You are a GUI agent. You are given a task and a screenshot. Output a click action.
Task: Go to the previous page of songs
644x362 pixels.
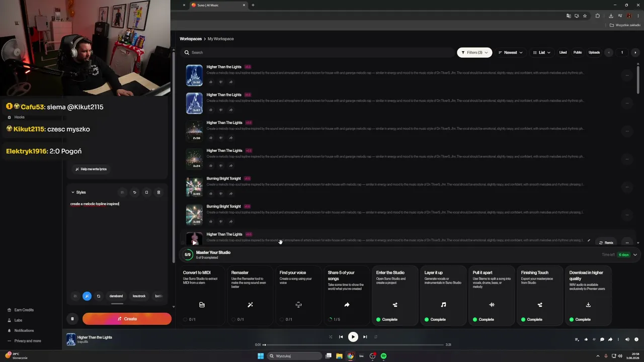point(609,52)
